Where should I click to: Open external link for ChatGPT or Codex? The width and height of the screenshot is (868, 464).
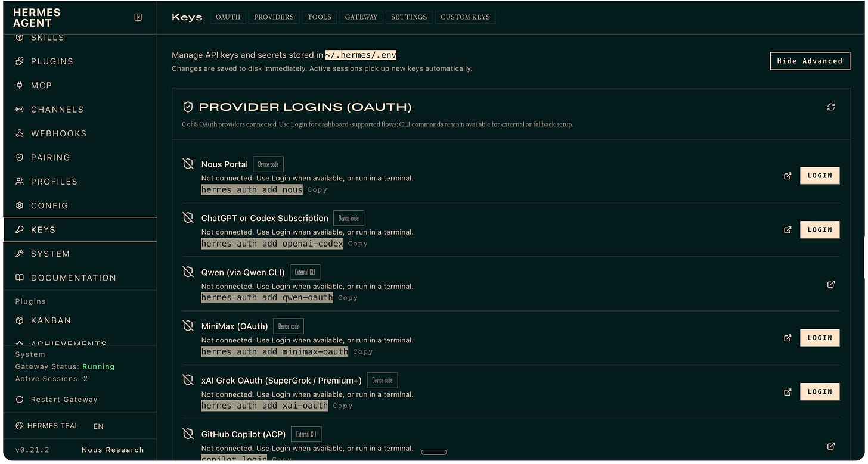[x=788, y=230]
